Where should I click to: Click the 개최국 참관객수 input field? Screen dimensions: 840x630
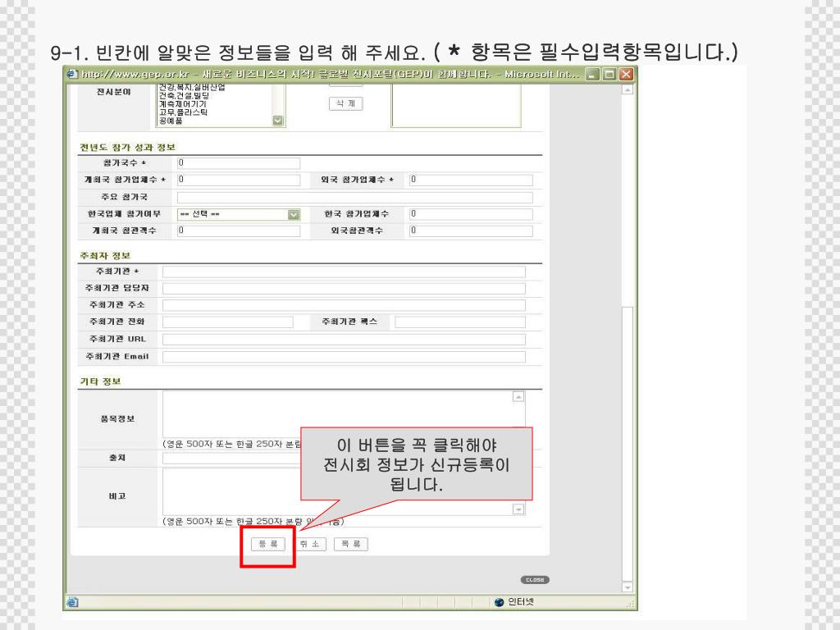[x=239, y=231]
